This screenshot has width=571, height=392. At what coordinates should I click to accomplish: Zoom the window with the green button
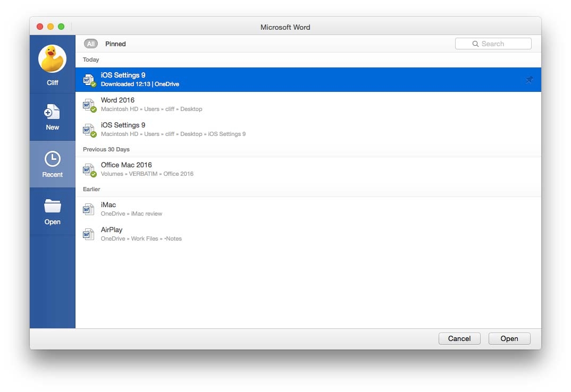(61, 27)
